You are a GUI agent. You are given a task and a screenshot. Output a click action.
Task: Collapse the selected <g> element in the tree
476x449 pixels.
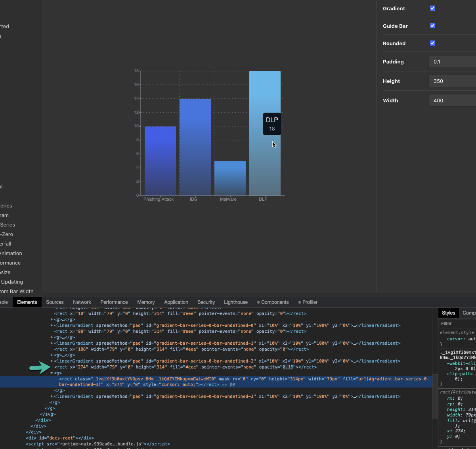51,373
